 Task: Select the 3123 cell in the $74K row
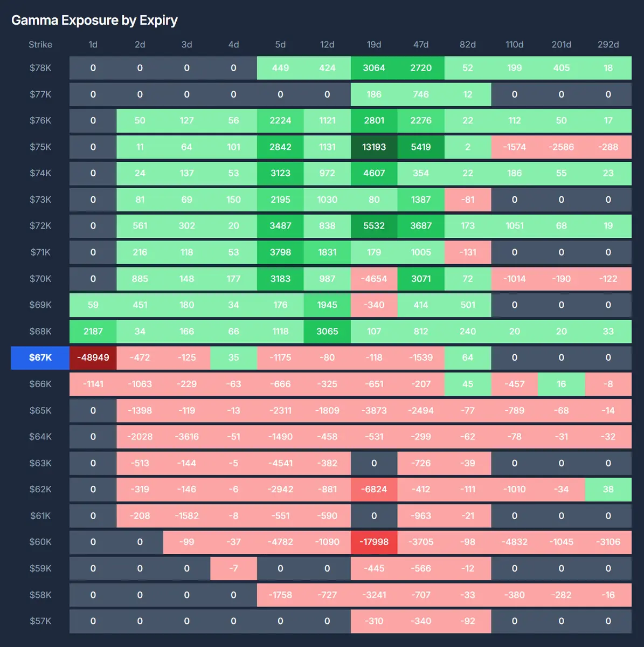point(280,173)
